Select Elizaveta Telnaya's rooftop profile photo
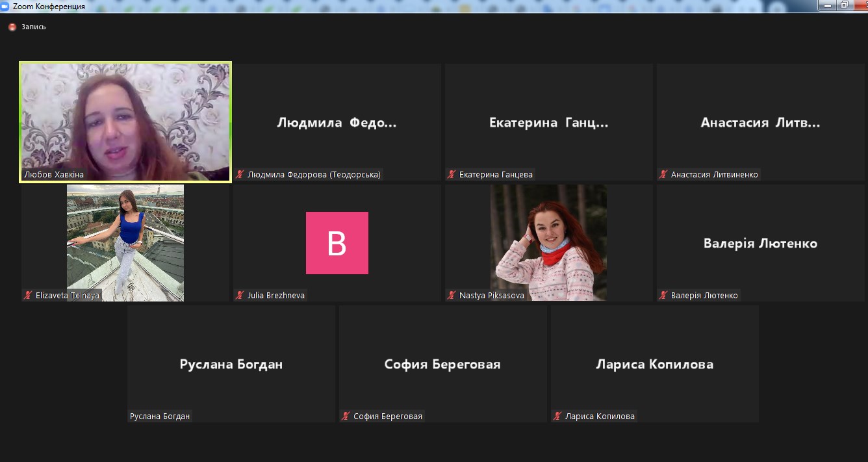Viewport: 868px width, 462px height. (x=125, y=243)
